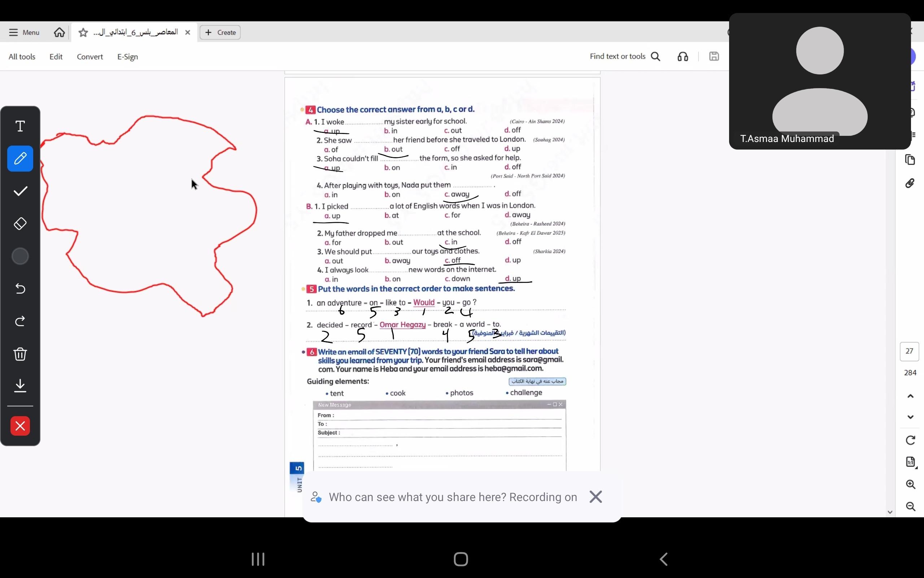
Task: Open Android recent apps button
Action: (x=258, y=559)
